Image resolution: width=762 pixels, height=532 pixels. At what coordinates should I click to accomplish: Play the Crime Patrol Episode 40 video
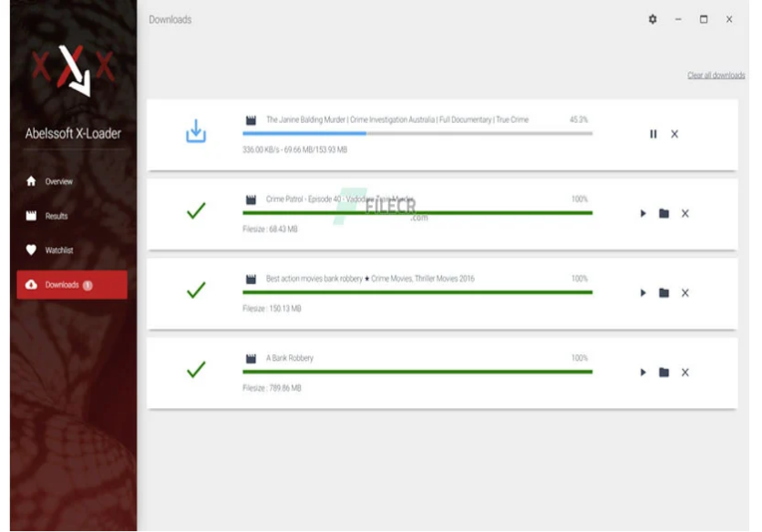(x=643, y=213)
